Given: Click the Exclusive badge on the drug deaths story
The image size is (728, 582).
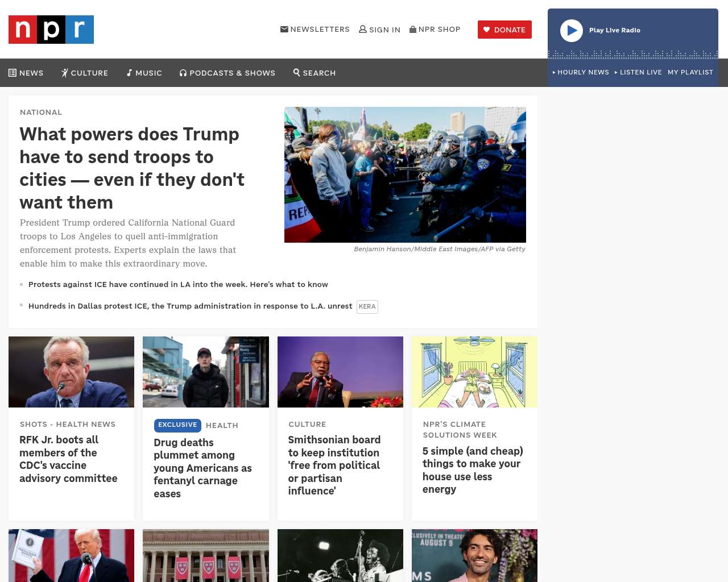Looking at the screenshot, I should tap(177, 425).
